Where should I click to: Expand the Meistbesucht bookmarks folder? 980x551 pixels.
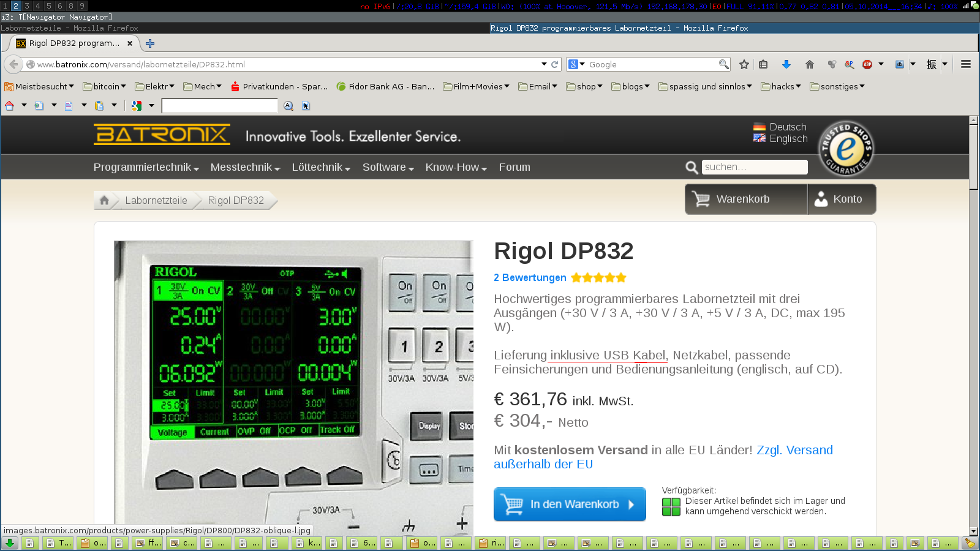[x=39, y=87]
